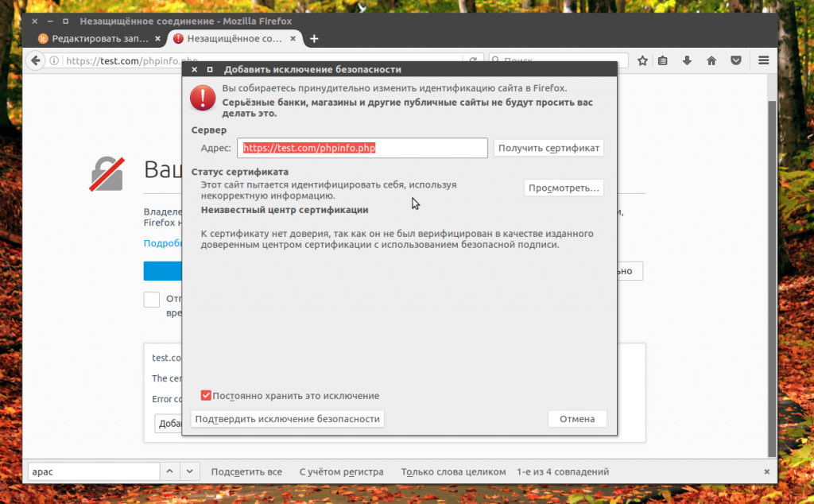Find previous match arrow in find bar
Screen dimensions: 814x504
(170, 471)
